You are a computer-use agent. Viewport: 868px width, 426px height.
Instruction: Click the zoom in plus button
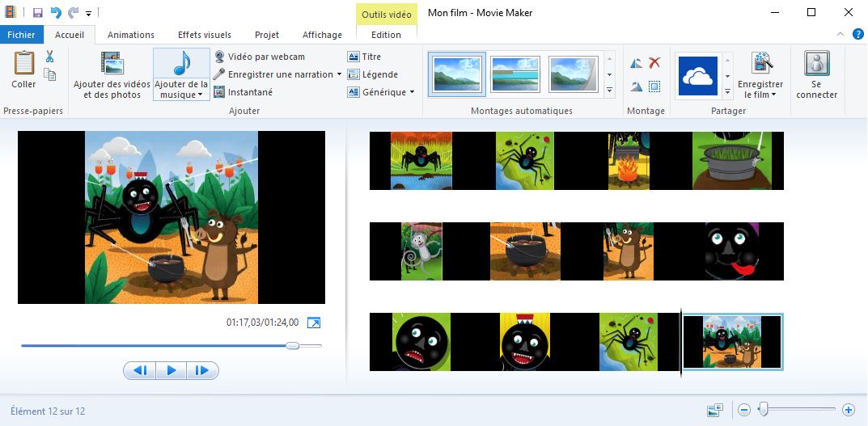tap(848, 410)
